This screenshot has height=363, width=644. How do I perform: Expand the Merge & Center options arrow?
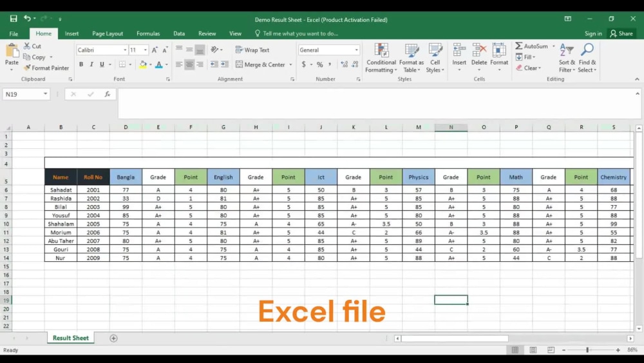point(291,64)
